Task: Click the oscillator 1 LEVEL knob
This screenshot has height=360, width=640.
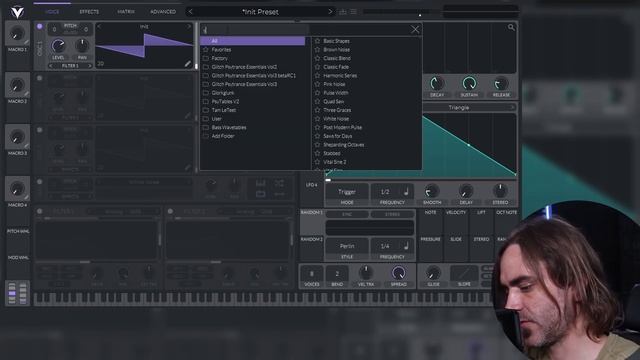Action: coord(58,45)
